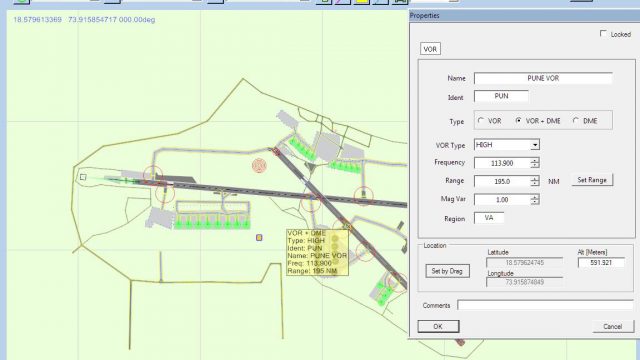Viewport: 640px width, 360px height.
Task: Increase Frequency with the up arrow
Action: [535, 160]
